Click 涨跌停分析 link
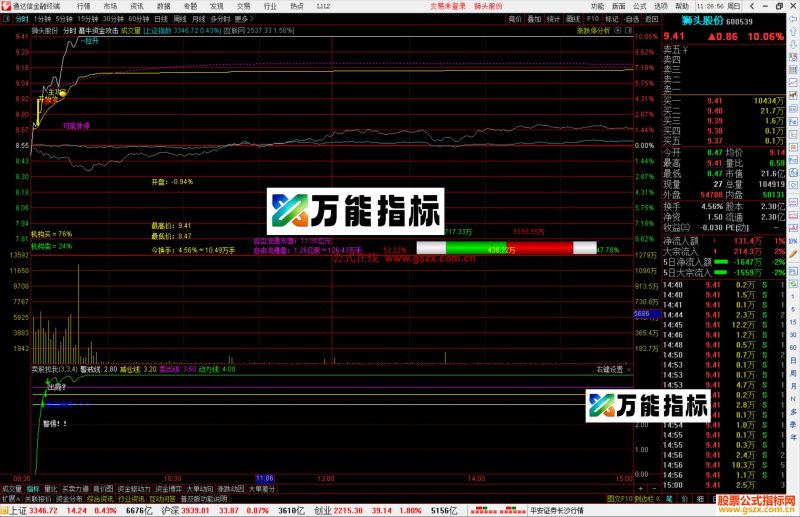The width and height of the screenshot is (800, 517). [x=593, y=31]
